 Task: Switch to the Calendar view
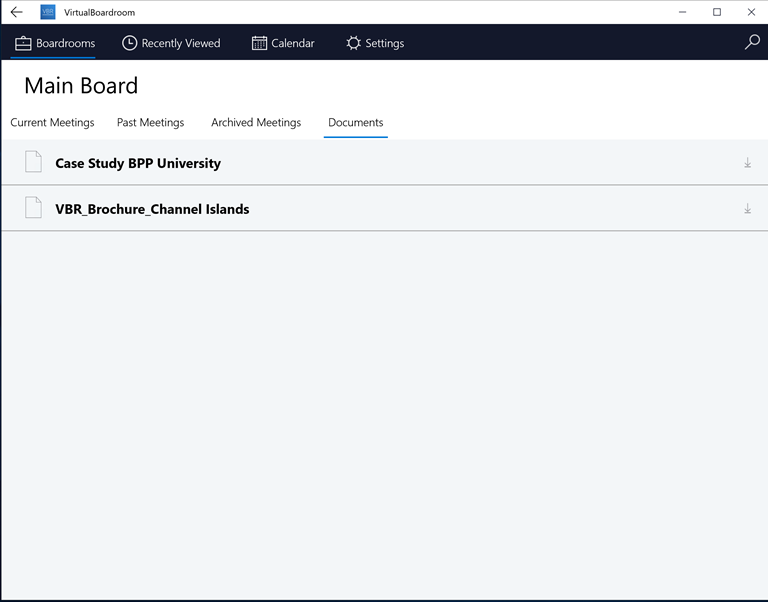pos(283,43)
